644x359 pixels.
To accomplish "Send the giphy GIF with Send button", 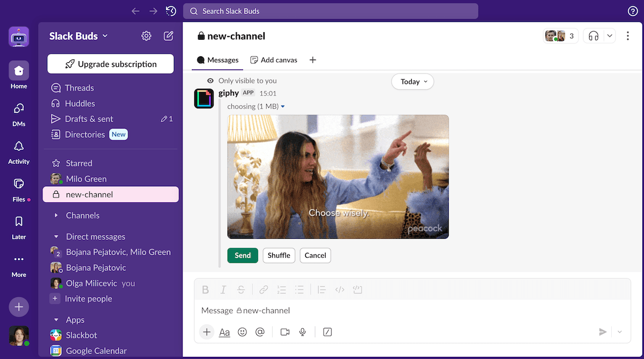I will [243, 255].
